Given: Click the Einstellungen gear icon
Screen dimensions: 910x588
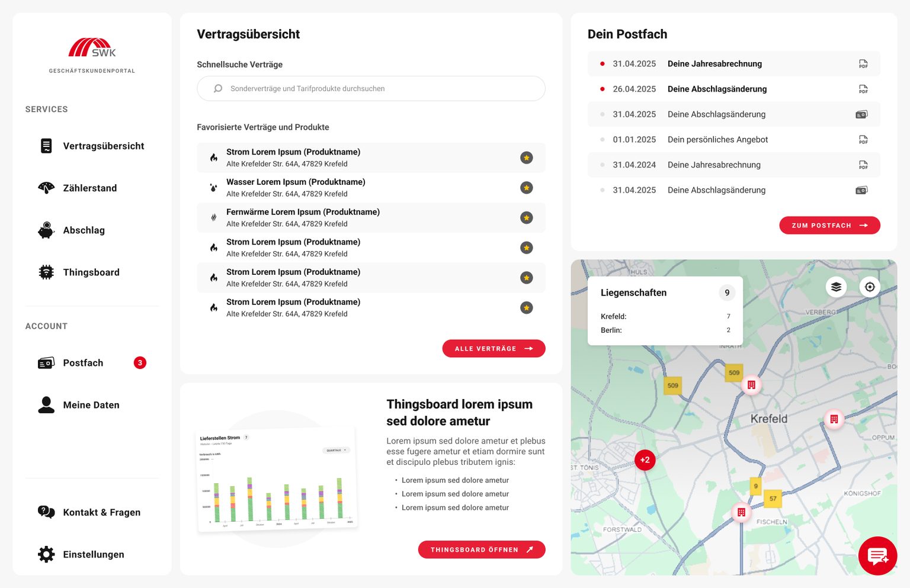Looking at the screenshot, I should [46, 554].
